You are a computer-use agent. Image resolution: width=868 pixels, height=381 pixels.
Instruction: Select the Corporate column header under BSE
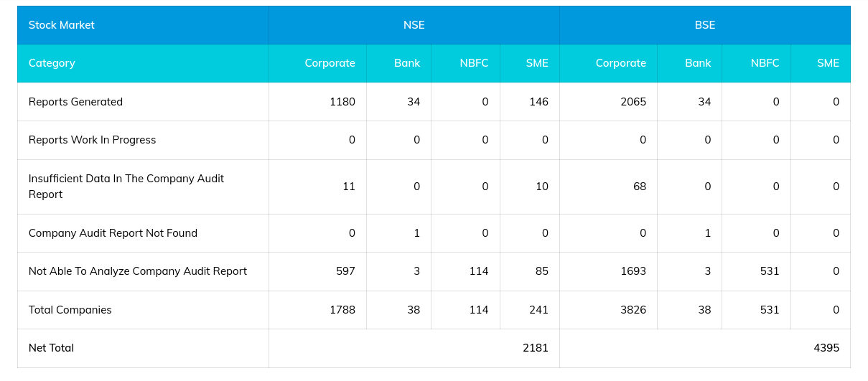pyautogui.click(x=609, y=63)
